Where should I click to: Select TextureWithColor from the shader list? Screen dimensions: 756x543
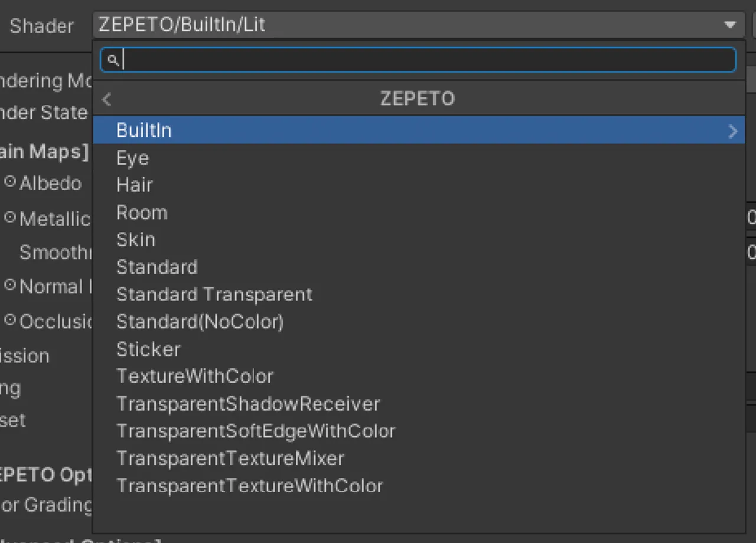pyautogui.click(x=195, y=376)
